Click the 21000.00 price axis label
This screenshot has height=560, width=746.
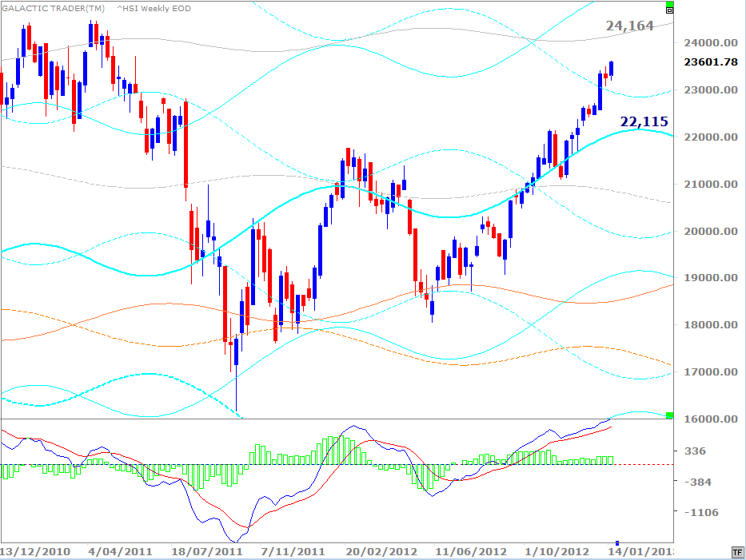pos(711,184)
